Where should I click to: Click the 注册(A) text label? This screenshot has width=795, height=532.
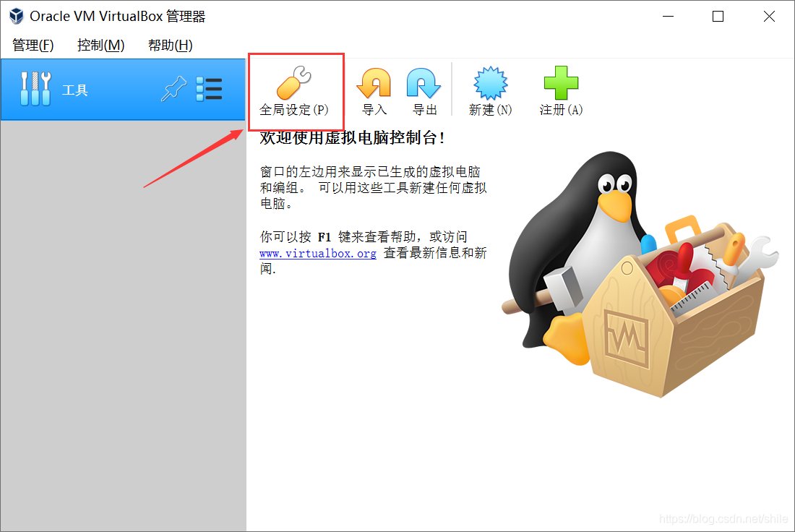(561, 110)
